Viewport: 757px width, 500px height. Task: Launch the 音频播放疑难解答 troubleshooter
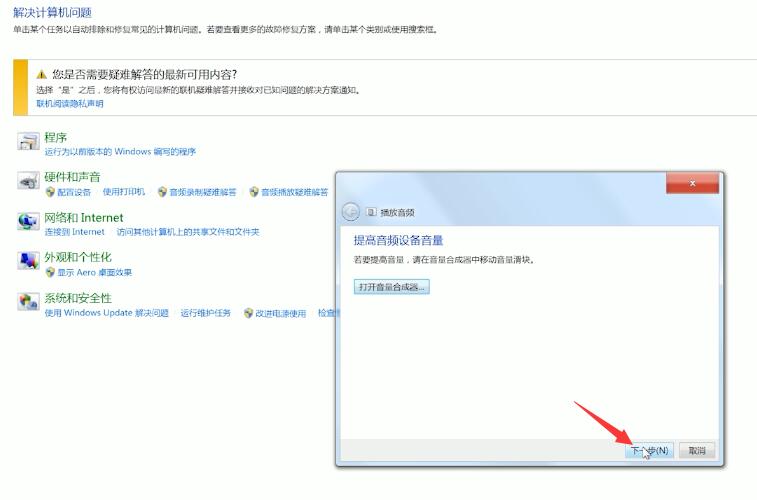(x=294, y=192)
